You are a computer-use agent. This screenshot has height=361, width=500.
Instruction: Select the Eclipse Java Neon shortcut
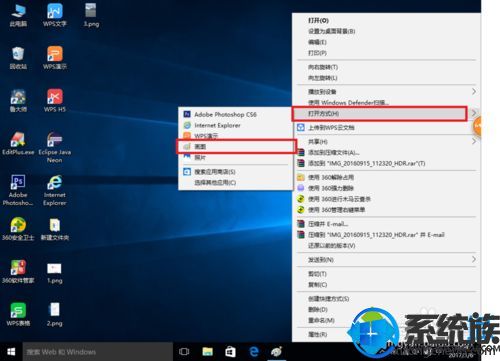click(x=54, y=147)
